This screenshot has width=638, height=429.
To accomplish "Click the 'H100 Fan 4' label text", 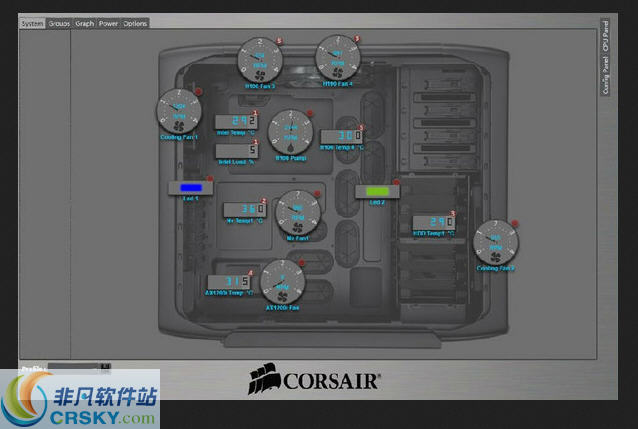I will (x=338, y=84).
